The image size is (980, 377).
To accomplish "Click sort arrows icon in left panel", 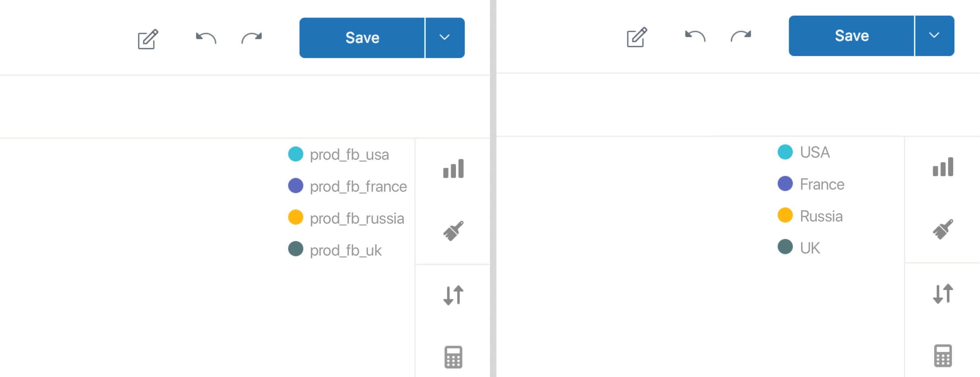I will [x=453, y=295].
